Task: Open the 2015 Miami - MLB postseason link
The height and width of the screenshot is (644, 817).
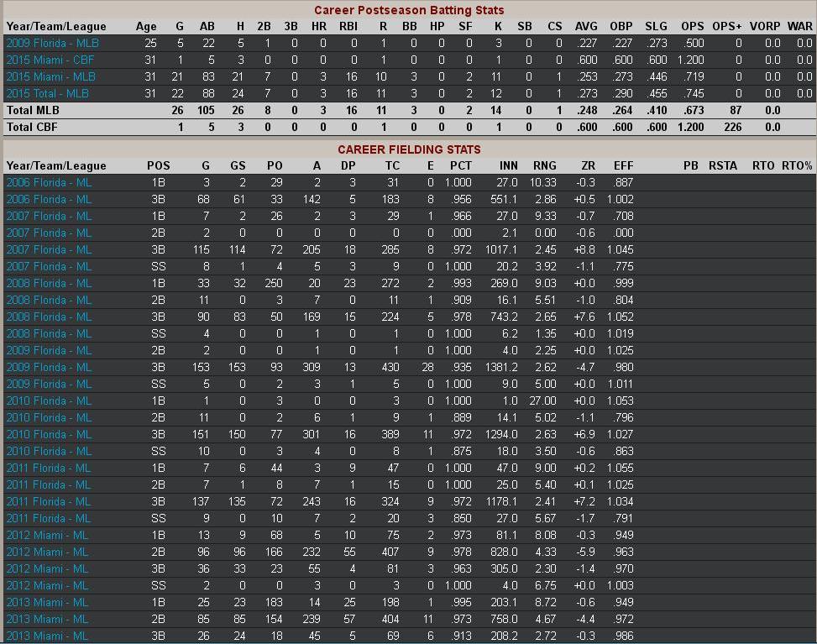Action: [50, 77]
